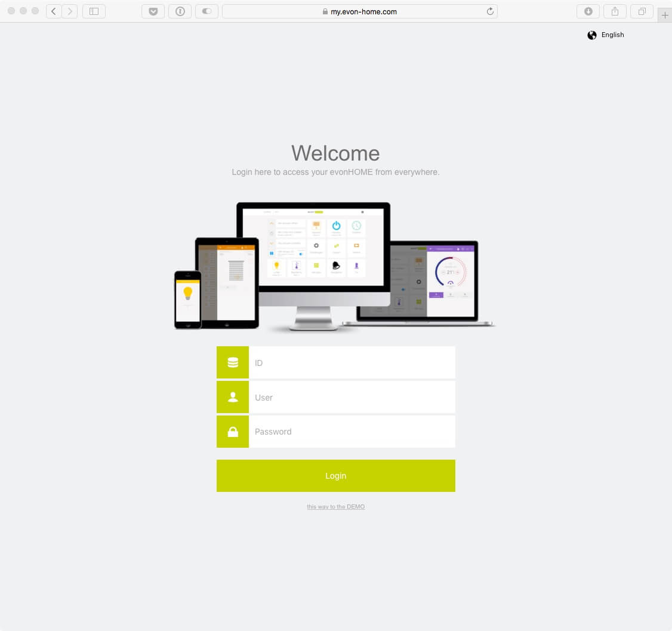Open the English language selector

pos(613,35)
